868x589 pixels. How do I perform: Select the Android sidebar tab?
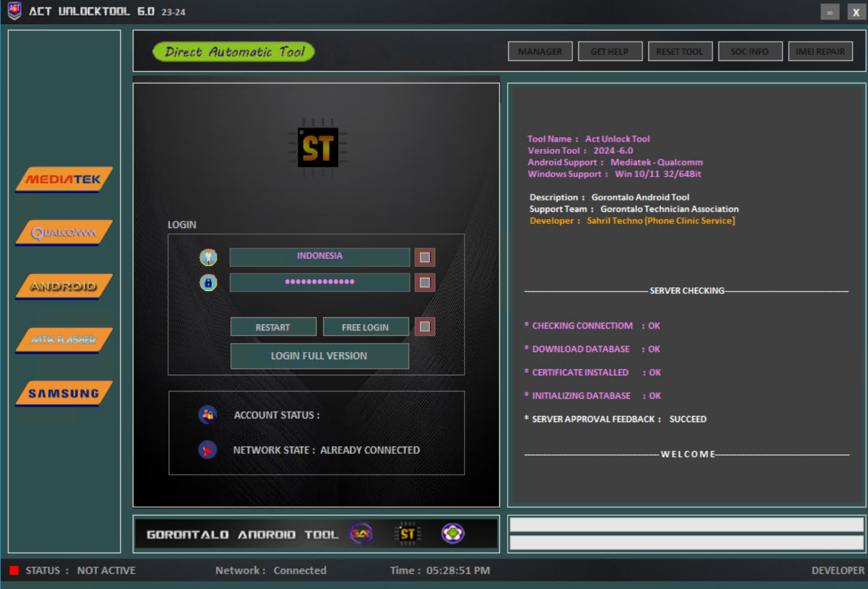coord(64,286)
